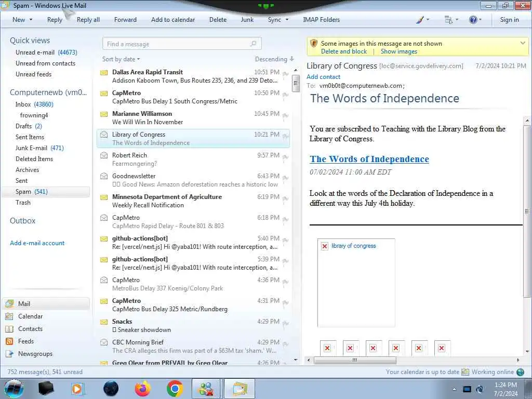Toggle flag on CapMetro 4:31 PM email
This screenshot has height=399, width=532.
tap(285, 302)
